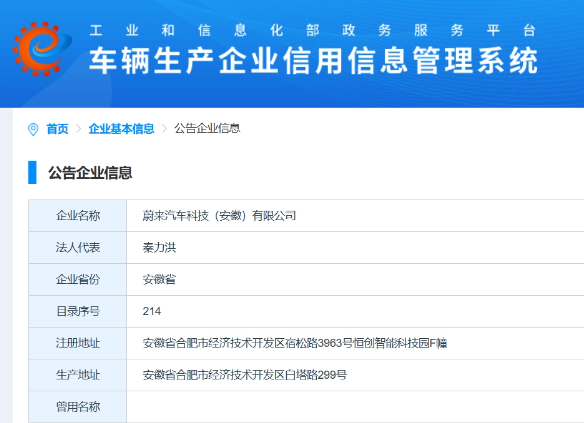This screenshot has height=423, width=584.
Task: Click the 车辆生产企业信用信息管理系统 header title
Action: (x=313, y=60)
